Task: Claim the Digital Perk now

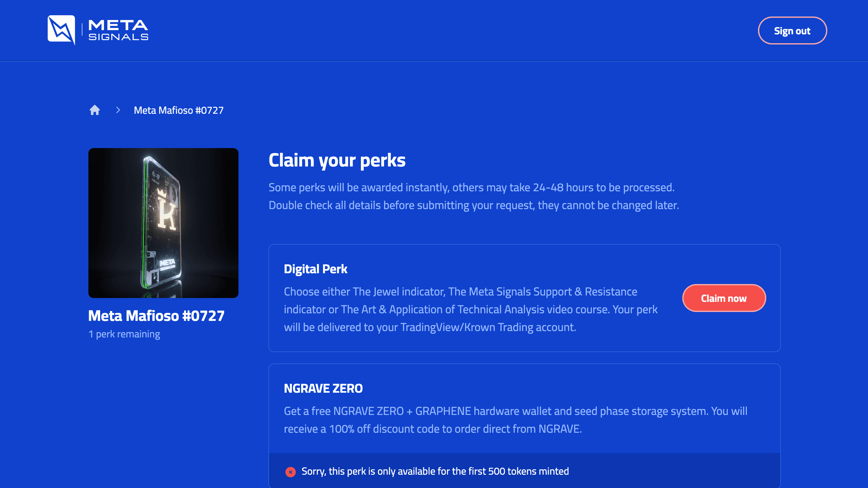Action: (724, 298)
